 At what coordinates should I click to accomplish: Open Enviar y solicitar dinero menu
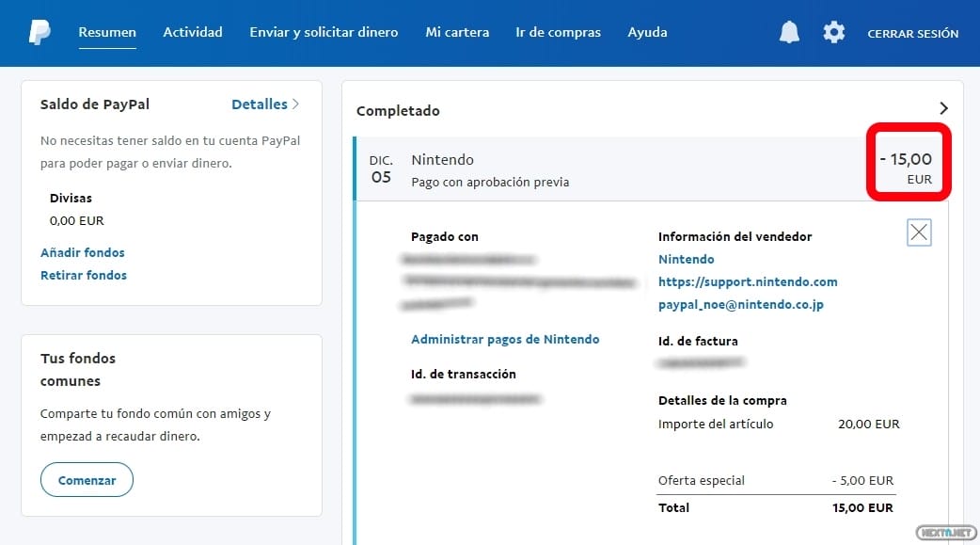click(x=324, y=33)
